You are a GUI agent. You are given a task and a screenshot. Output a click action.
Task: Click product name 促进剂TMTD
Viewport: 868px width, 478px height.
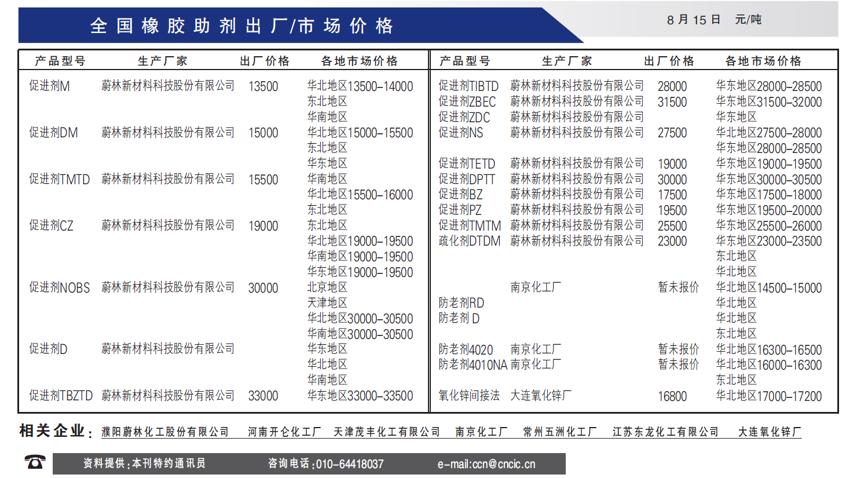[60, 180]
